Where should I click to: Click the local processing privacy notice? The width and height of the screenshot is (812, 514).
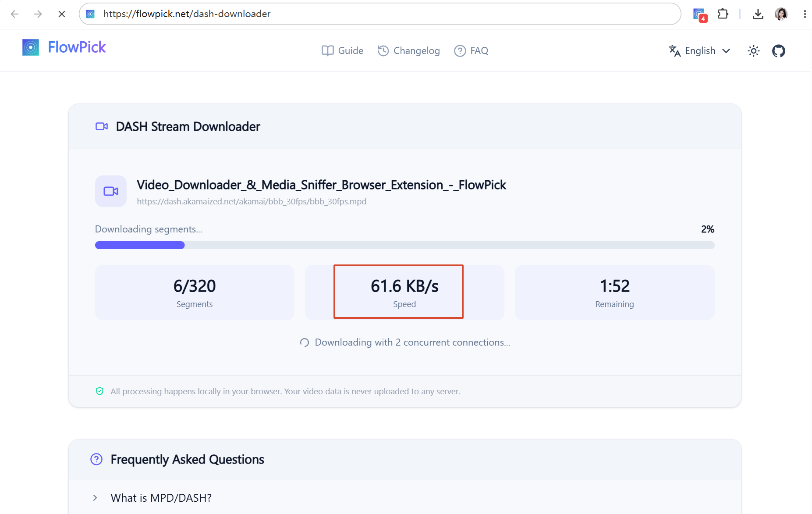point(285,391)
